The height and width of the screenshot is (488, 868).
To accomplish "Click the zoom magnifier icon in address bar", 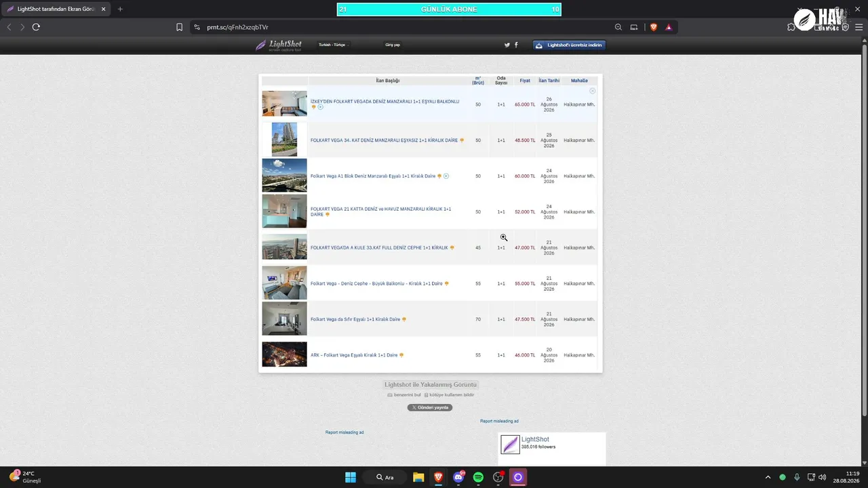I will [618, 27].
